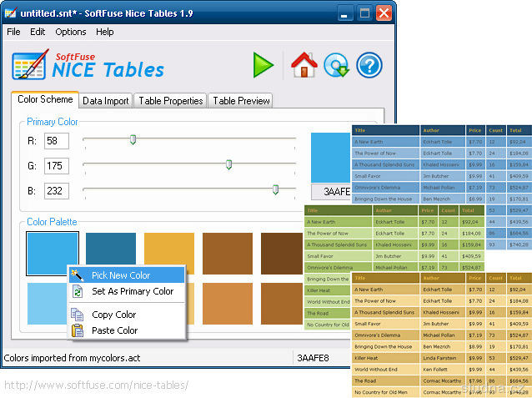This screenshot has height=398, width=532.
Task: Click the blue channel slider handle
Action: [x=275, y=189]
